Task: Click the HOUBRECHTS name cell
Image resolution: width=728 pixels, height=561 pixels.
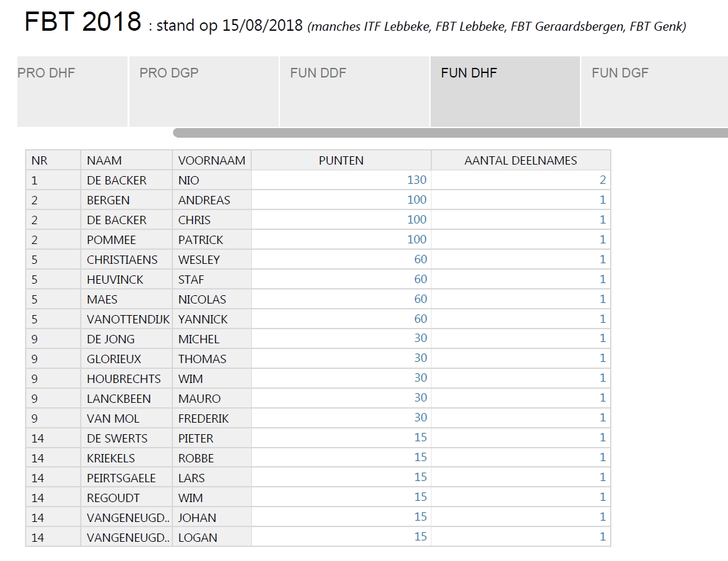Action: click(x=126, y=378)
